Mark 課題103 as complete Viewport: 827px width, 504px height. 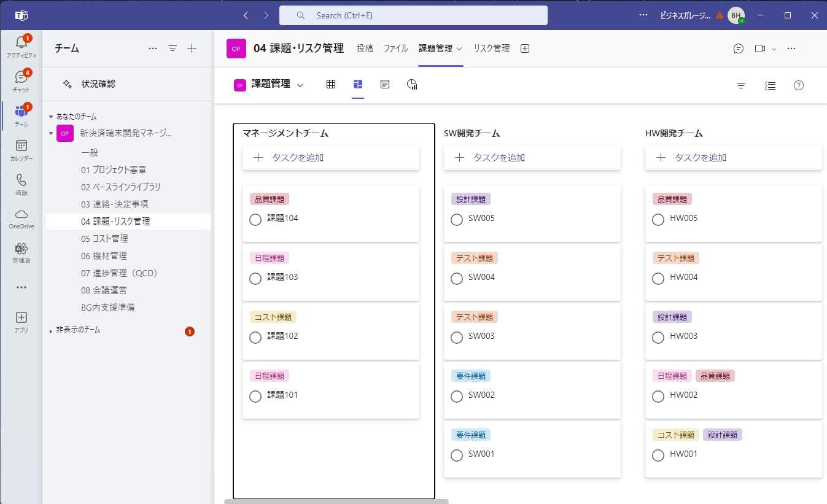pos(255,278)
